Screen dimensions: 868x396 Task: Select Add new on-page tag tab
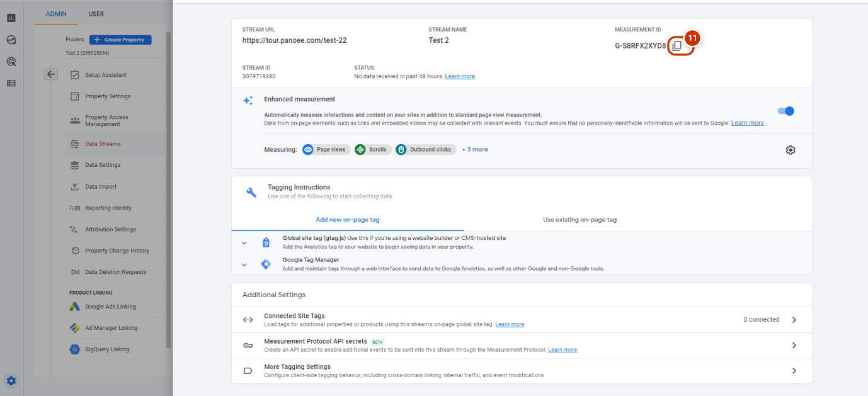pos(348,220)
